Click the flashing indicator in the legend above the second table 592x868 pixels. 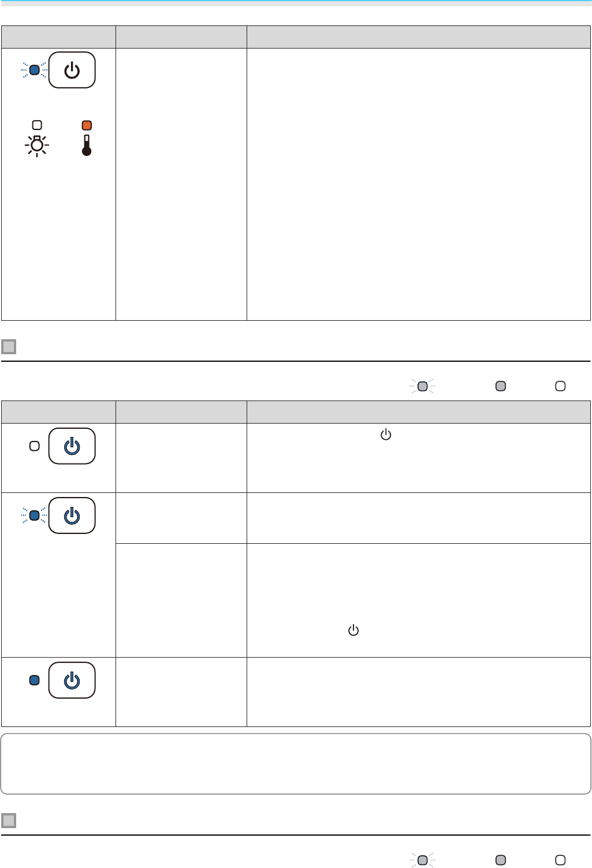coord(422,386)
